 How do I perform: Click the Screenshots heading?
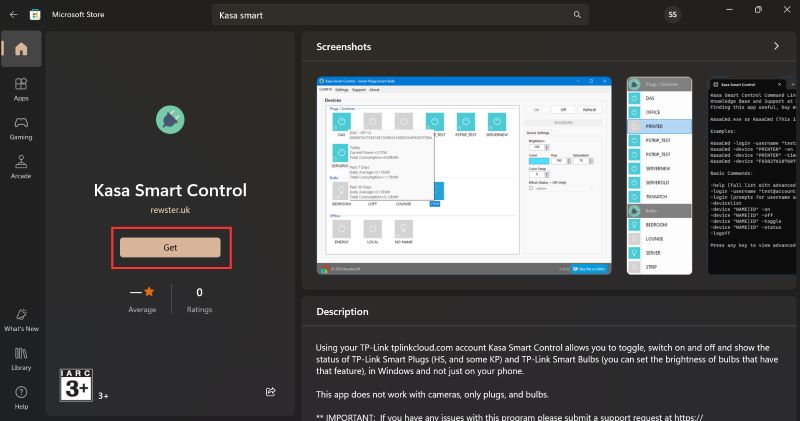[343, 46]
